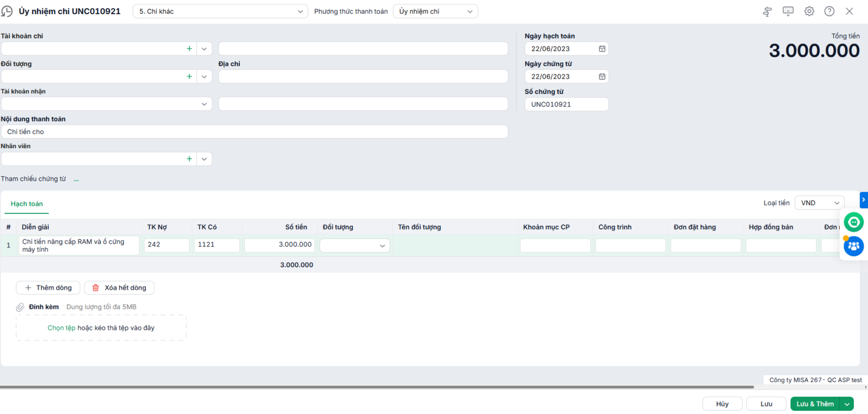Close the Ủy nhiệm chi form
The image size is (868, 414).
850,11
